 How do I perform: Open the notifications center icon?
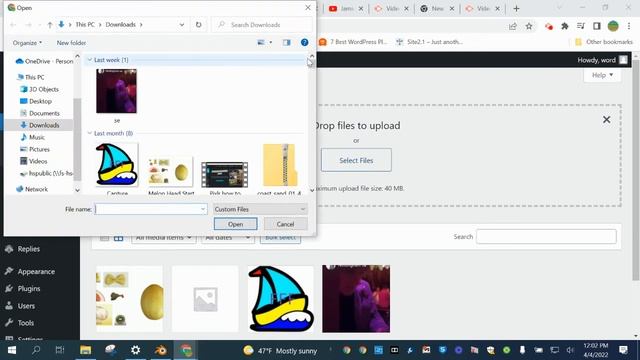[623, 350]
